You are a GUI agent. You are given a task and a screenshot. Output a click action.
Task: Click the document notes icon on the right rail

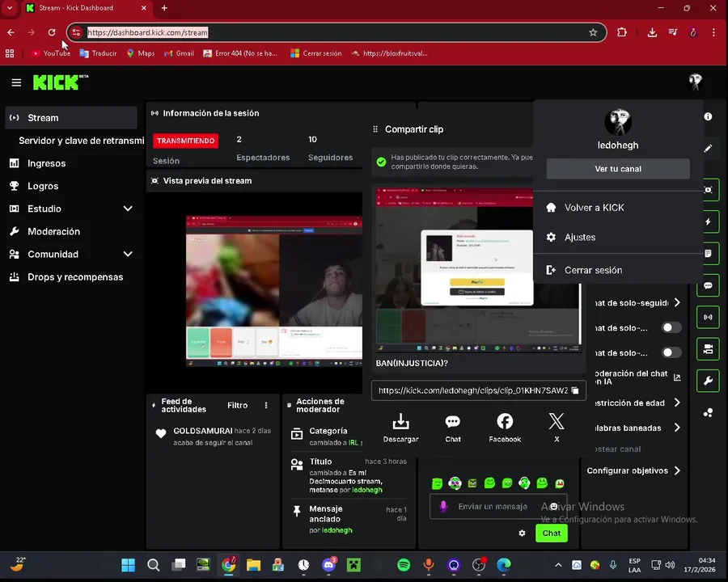708,253
